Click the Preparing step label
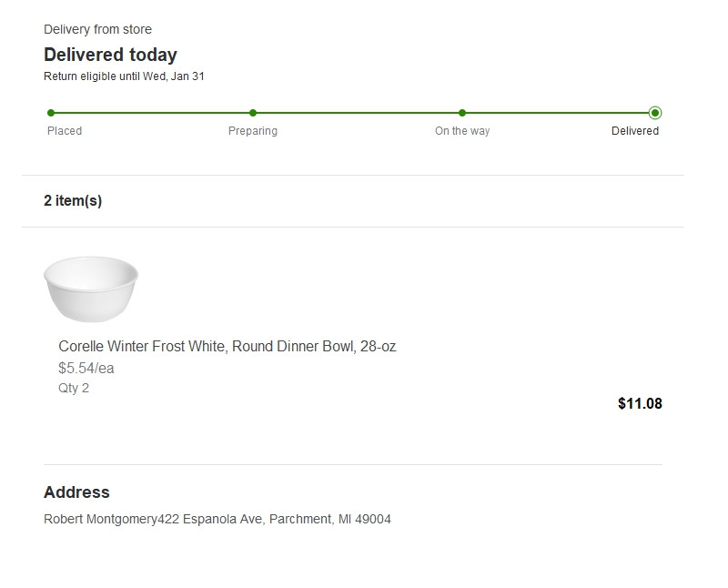The height and width of the screenshot is (588, 728). [x=253, y=131]
